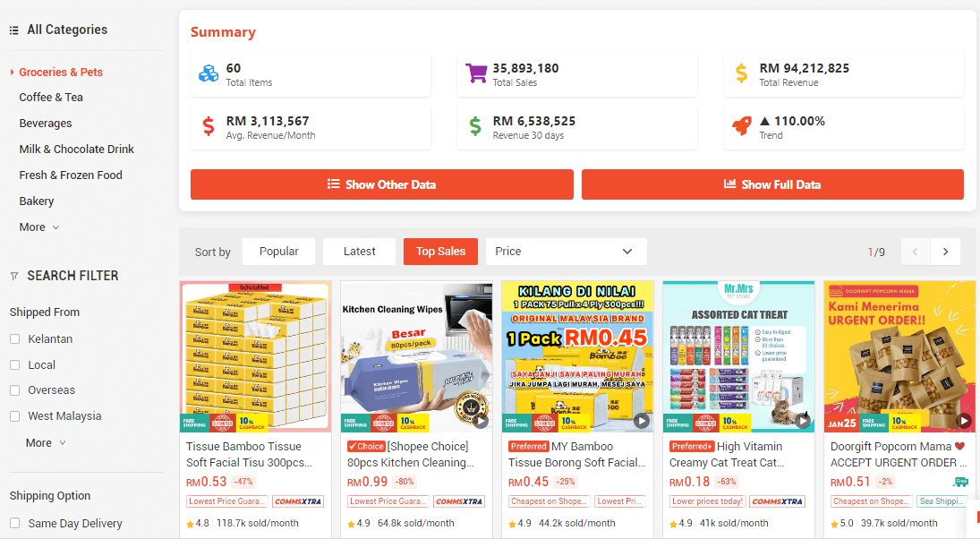
Task: Tick the Overseas checkbox
Action: [x=15, y=390]
